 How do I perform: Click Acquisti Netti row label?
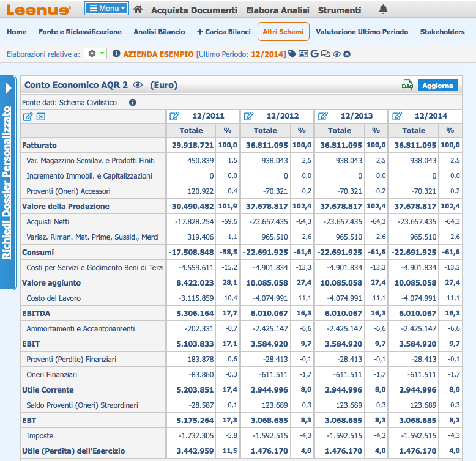coord(48,222)
